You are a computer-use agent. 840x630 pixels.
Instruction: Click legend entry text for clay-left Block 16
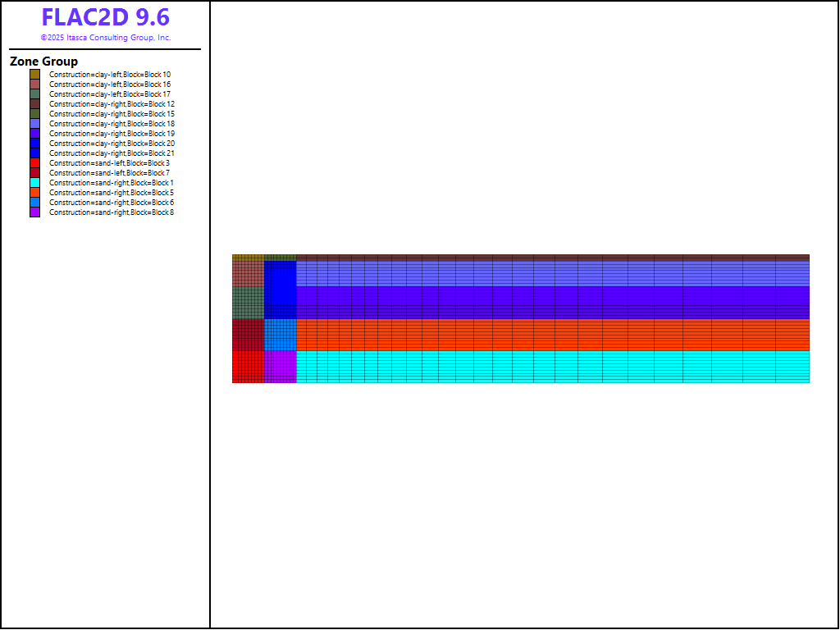110,84
